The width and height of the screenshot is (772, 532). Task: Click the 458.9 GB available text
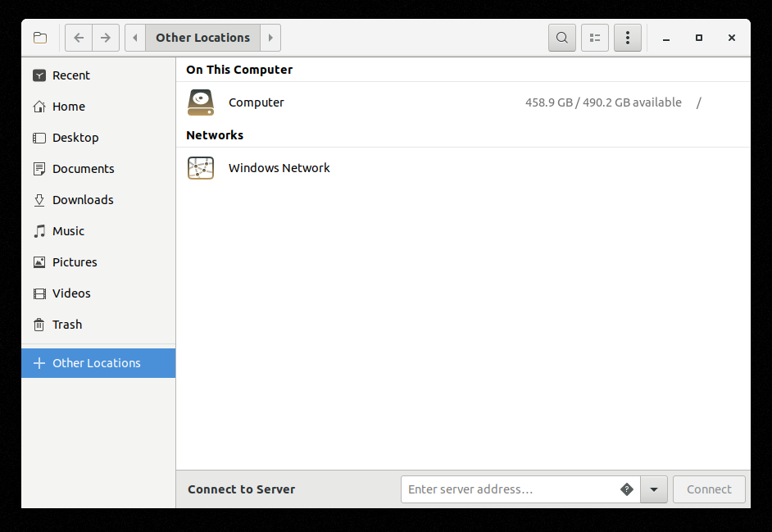pos(603,102)
